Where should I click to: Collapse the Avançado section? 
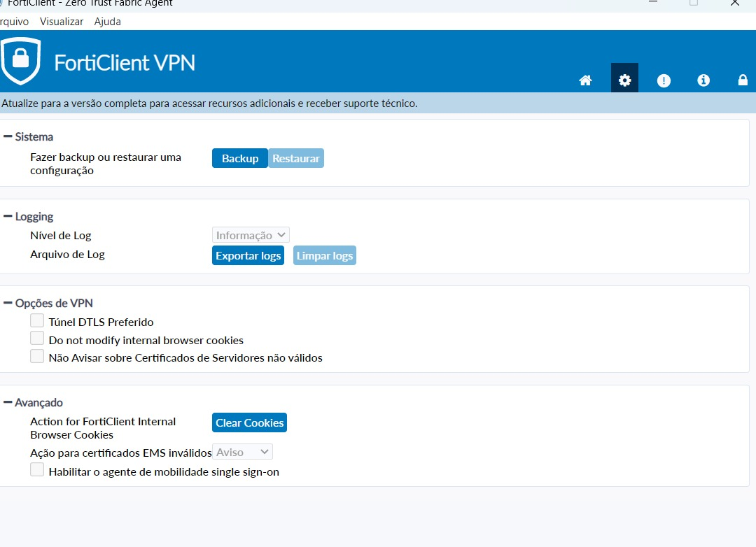8,402
